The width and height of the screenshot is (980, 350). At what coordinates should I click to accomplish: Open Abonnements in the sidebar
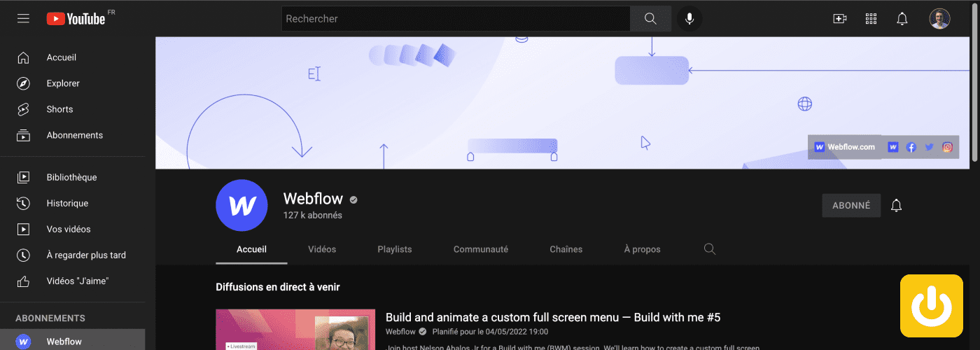click(73, 135)
